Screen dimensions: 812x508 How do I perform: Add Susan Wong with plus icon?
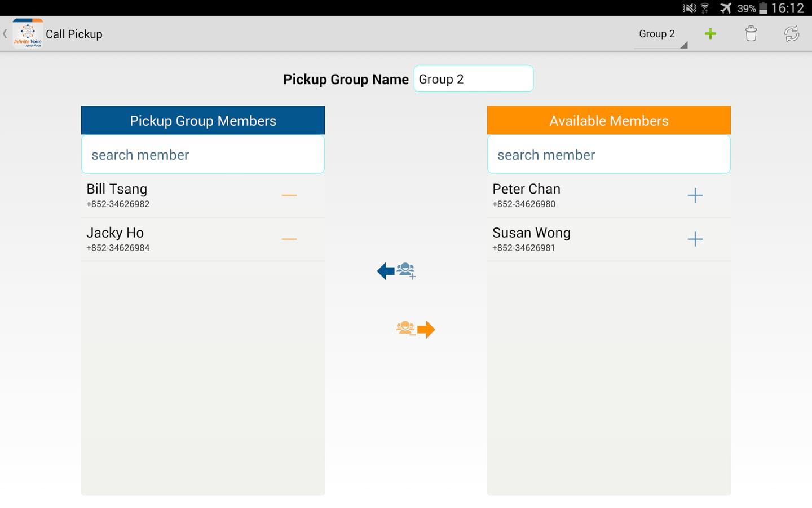(x=695, y=239)
